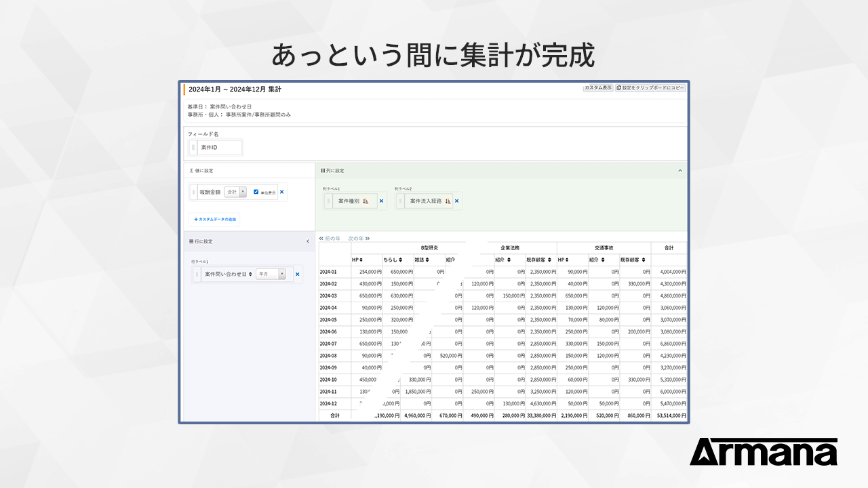868x488 pixels.
Task: Click the カスタム表示 button
Action: (x=597, y=88)
